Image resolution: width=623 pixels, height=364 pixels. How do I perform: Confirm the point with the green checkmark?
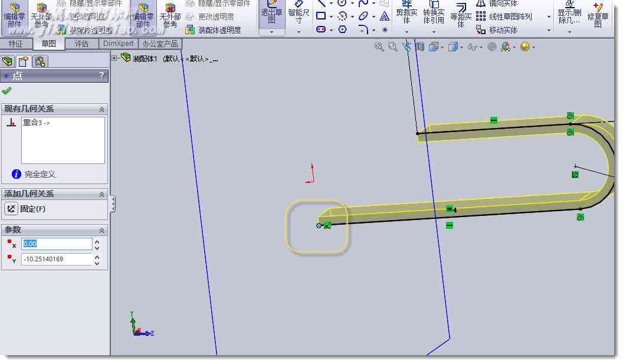pos(6,91)
